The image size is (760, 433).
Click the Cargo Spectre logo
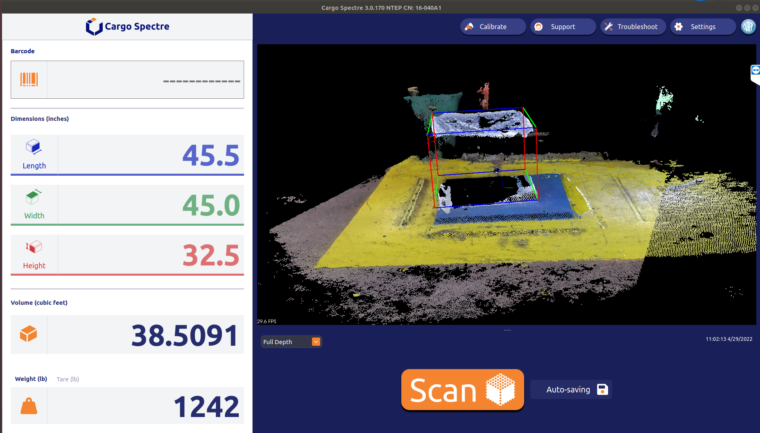(x=127, y=27)
